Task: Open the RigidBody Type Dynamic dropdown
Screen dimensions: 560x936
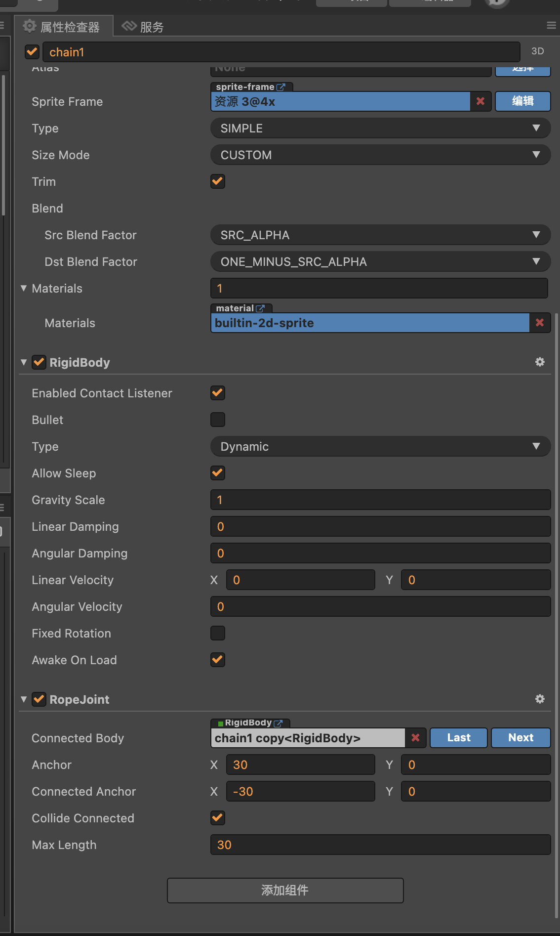Action: point(380,446)
